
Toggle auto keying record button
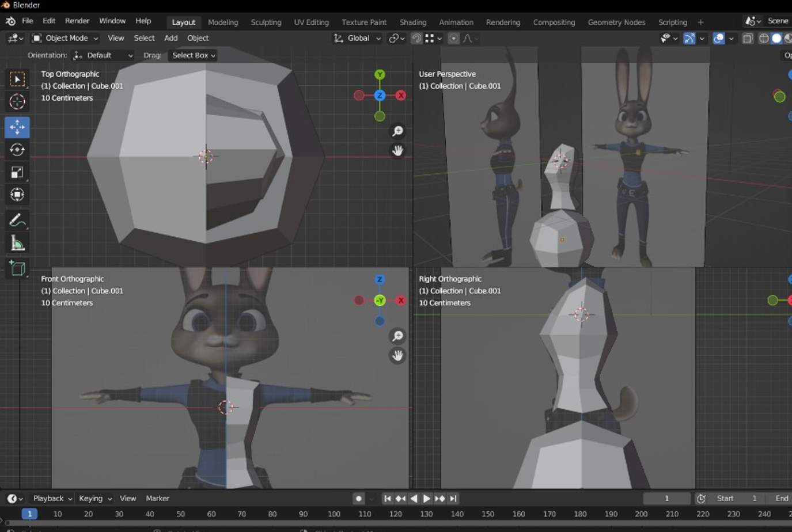point(358,499)
